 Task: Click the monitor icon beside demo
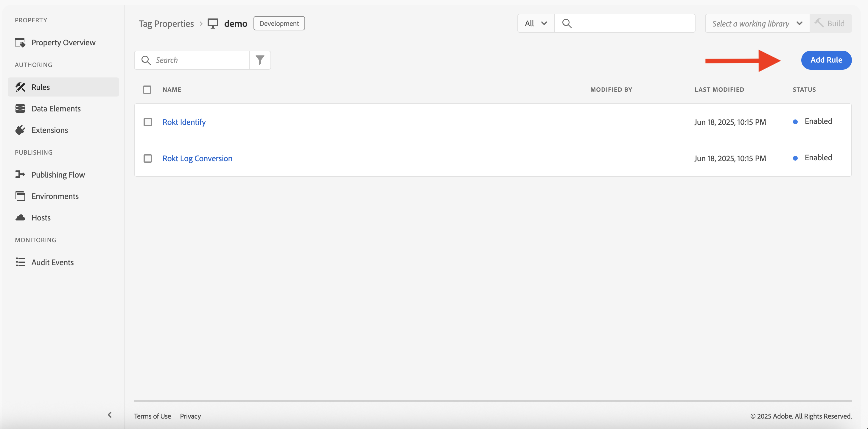click(213, 24)
